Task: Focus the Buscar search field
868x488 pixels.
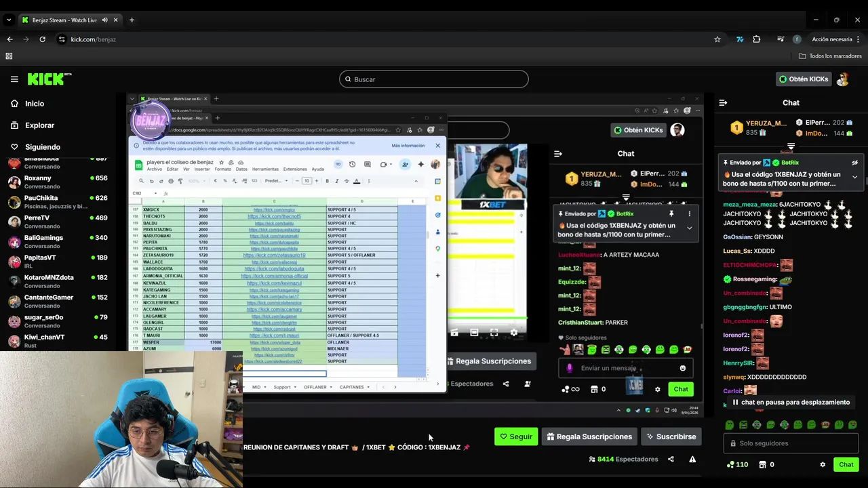Action: pyautogui.click(x=433, y=79)
